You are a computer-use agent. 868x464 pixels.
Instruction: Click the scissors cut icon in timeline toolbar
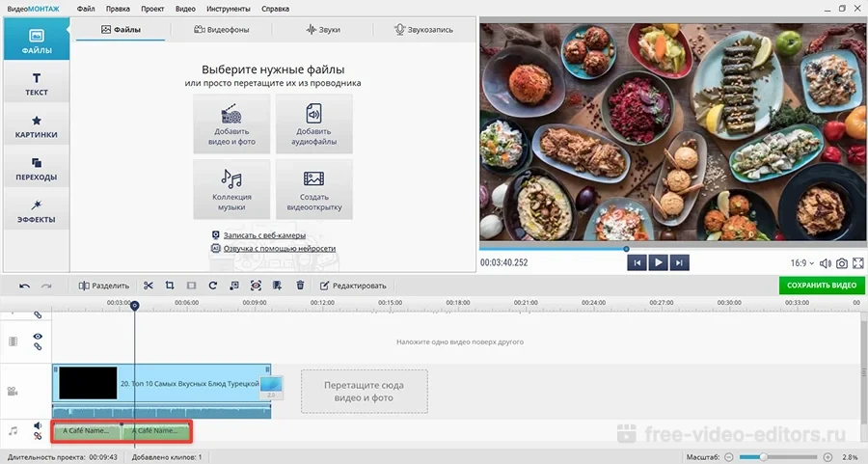point(149,286)
